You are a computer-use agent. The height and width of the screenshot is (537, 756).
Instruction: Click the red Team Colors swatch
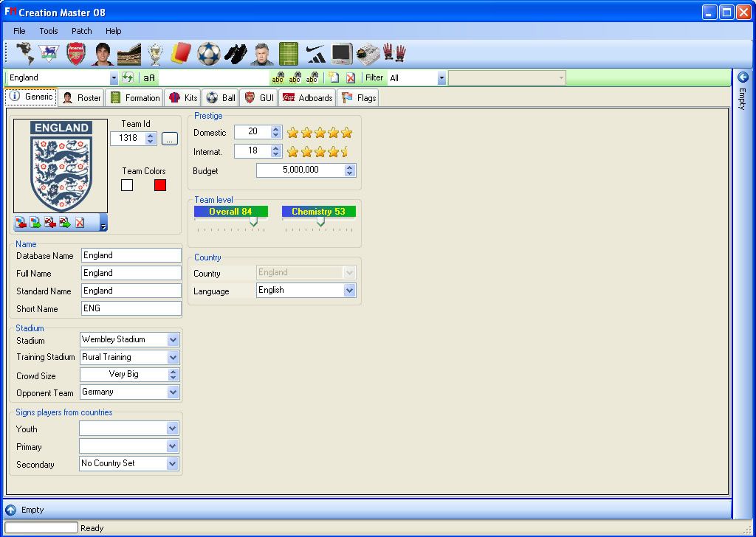pos(160,185)
